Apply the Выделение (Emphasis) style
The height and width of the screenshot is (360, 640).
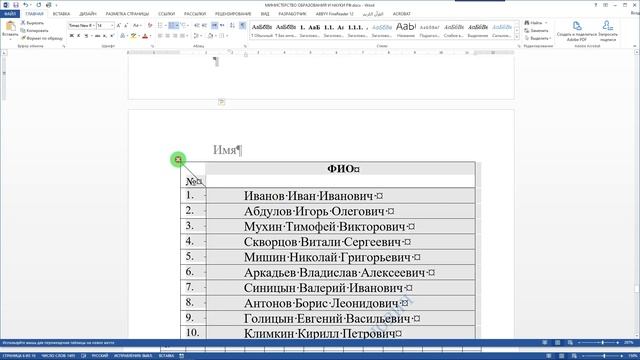(478, 31)
